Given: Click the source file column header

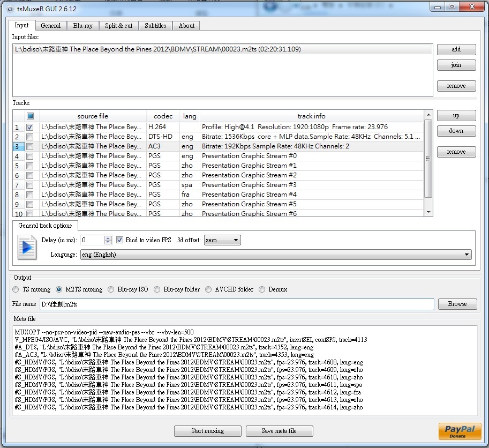Looking at the screenshot, I should coord(93,116).
